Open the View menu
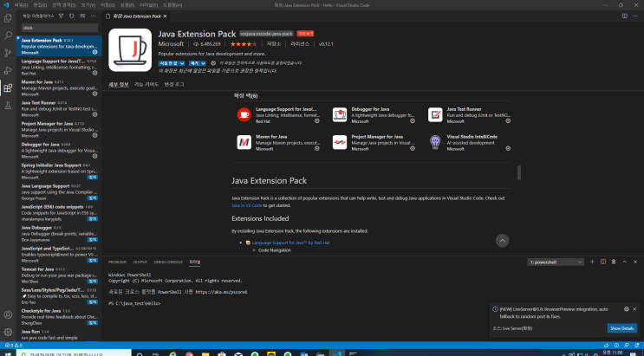This screenshot has height=356, width=644. coord(88,5)
